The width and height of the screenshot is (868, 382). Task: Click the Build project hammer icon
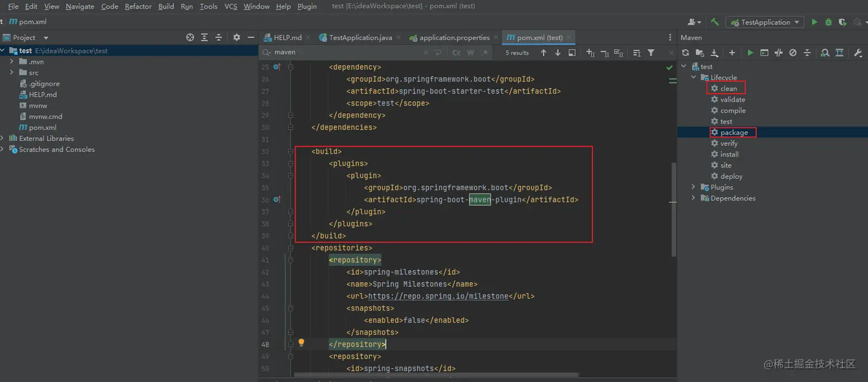click(715, 22)
